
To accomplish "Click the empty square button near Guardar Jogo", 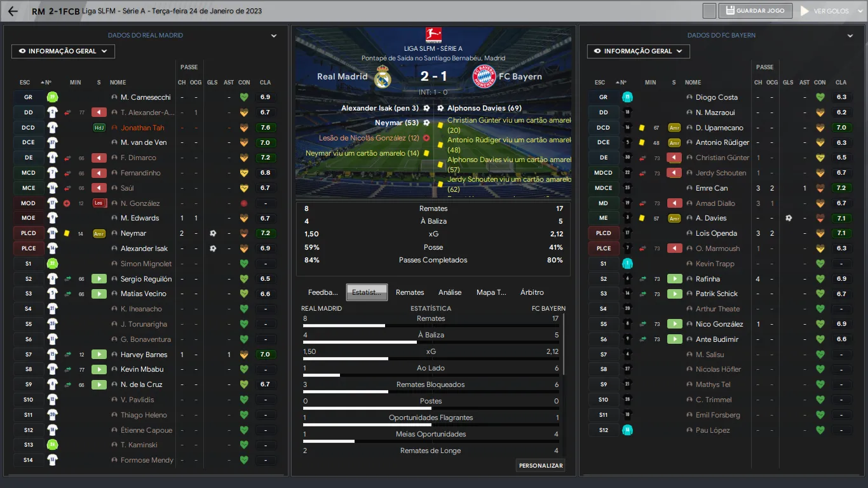I will [x=710, y=11].
